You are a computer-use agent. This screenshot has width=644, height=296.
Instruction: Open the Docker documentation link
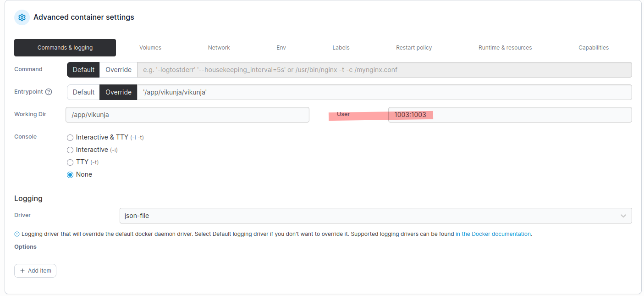[x=493, y=234]
